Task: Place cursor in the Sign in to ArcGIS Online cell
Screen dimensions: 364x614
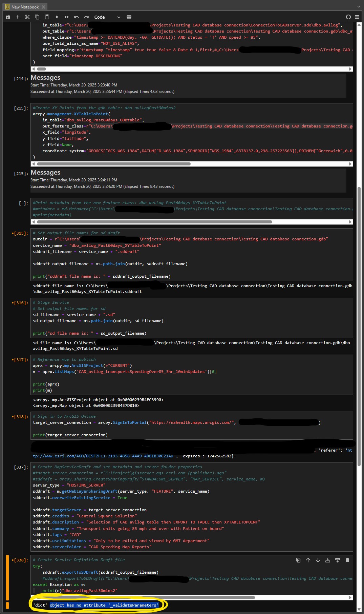Action: click(x=192, y=425)
